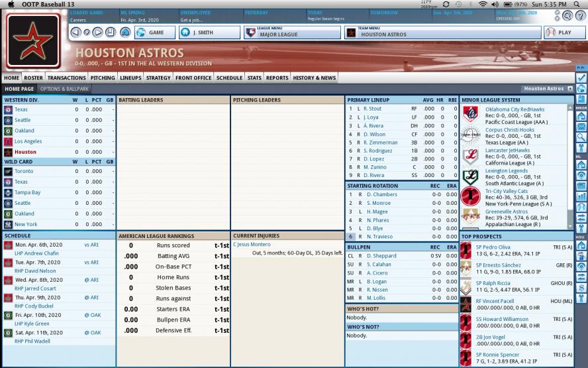Click the Wi-Fi status icon in menu bar
Screen dimensions: 588x368
483,4
